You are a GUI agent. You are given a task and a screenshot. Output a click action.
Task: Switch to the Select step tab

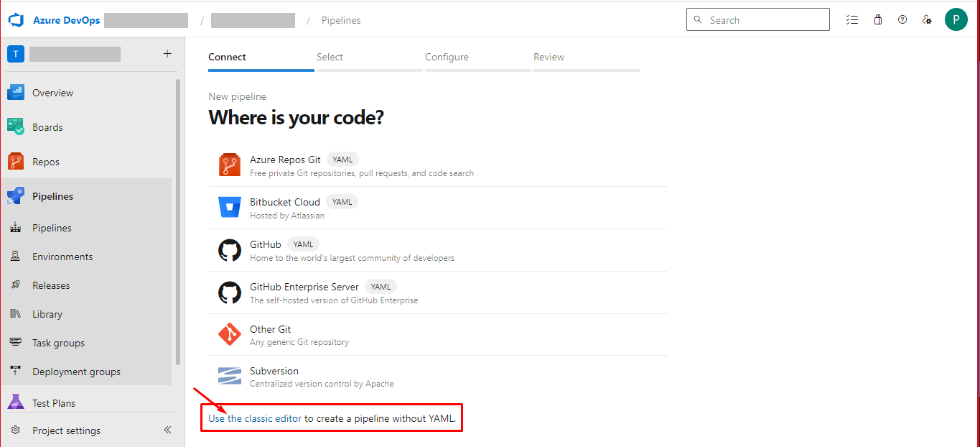tap(370, 59)
